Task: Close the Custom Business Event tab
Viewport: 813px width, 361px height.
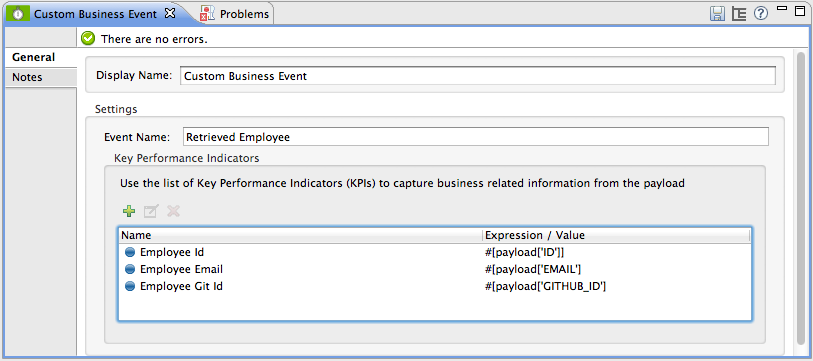Action: pos(170,13)
